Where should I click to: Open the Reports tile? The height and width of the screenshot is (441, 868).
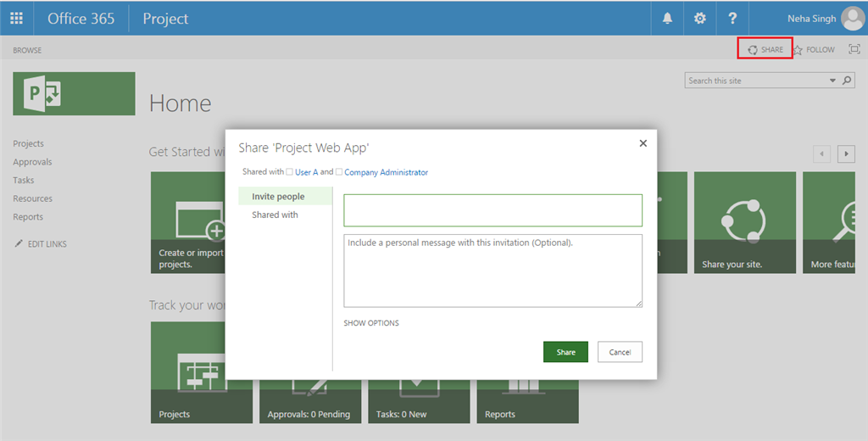[x=527, y=402]
